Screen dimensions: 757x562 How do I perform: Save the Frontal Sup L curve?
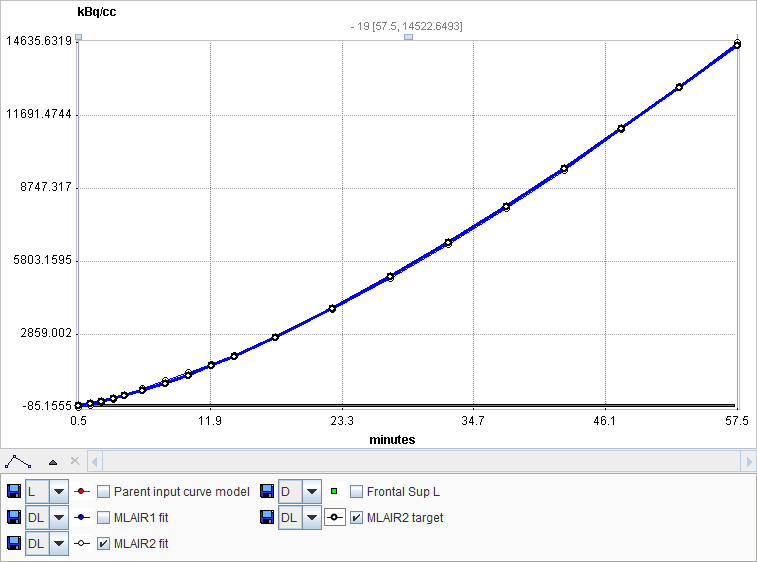(267, 492)
